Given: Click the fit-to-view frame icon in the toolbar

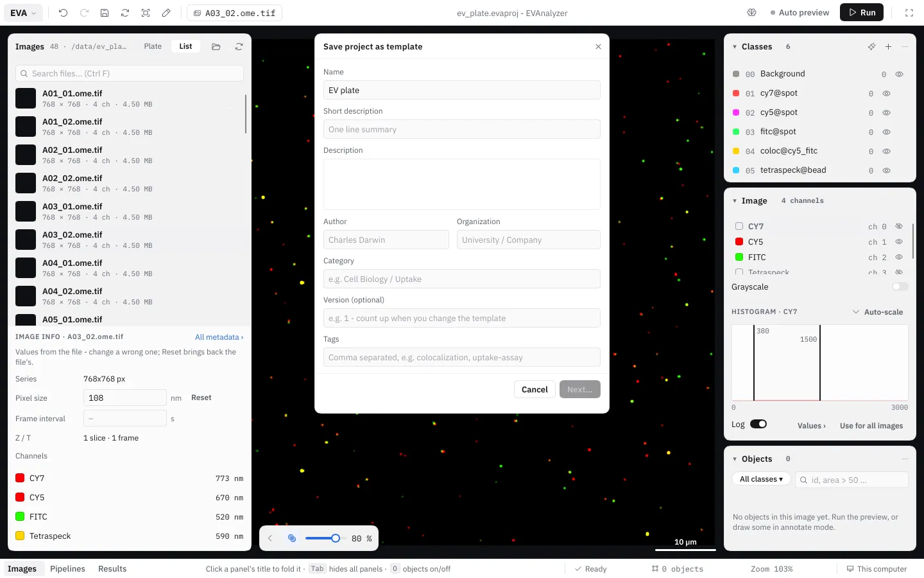Looking at the screenshot, I should tap(146, 13).
